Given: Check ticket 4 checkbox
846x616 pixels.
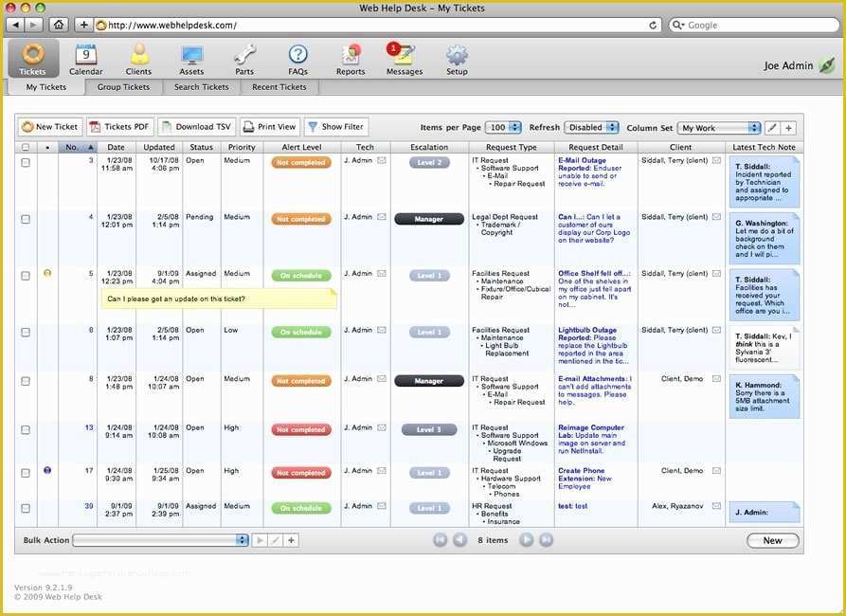Looking at the screenshot, I should pos(26,219).
